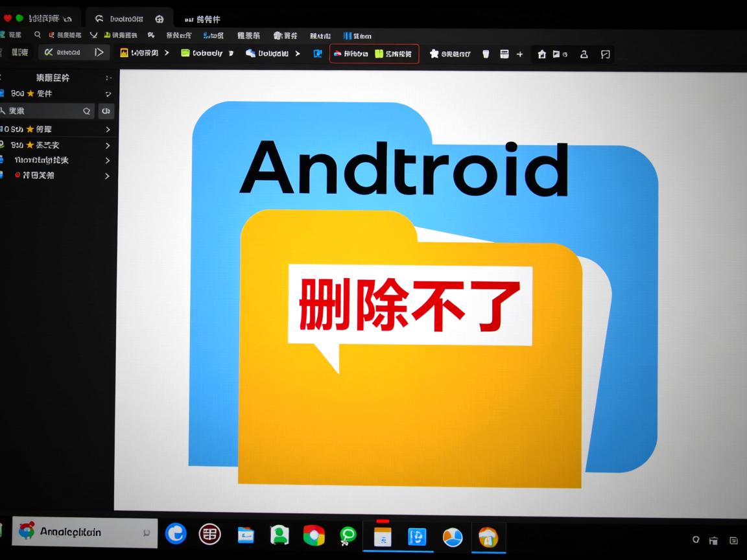Open dropdown on first starred sidebar row
Image resolution: width=747 pixels, height=560 pixels.
click(x=108, y=94)
